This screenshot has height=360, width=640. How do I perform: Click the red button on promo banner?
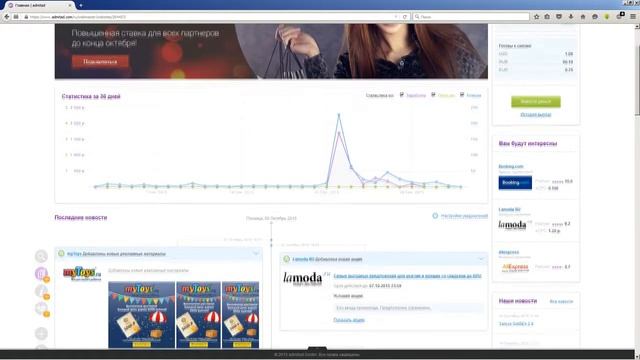[100, 62]
